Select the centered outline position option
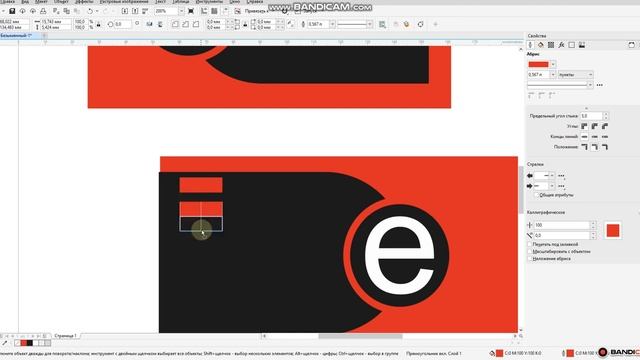640x360 pixels. click(x=595, y=147)
